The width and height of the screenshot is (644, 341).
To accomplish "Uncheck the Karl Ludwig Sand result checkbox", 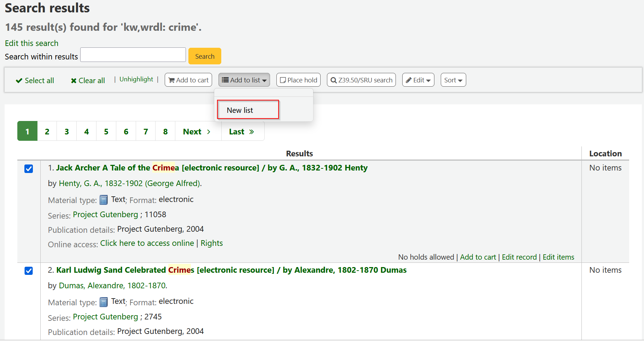I will click(28, 271).
